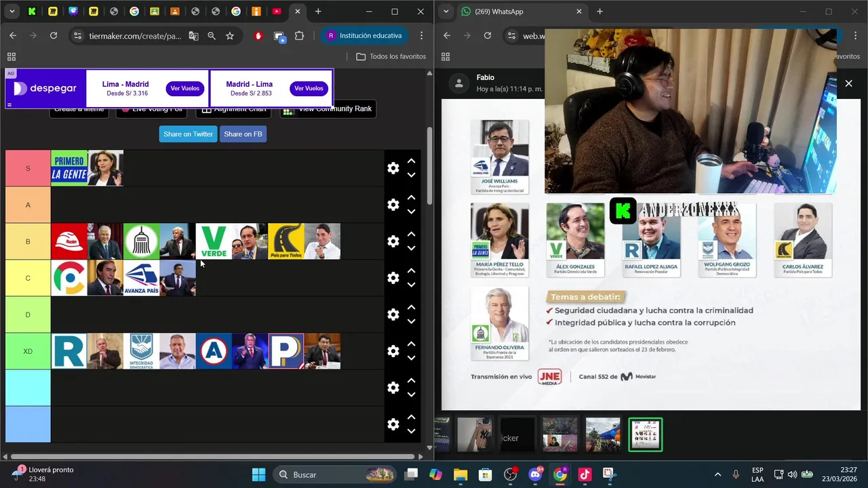This screenshot has width=868, height=488.
Task: Click View Community Rank button
Action: [x=328, y=109]
